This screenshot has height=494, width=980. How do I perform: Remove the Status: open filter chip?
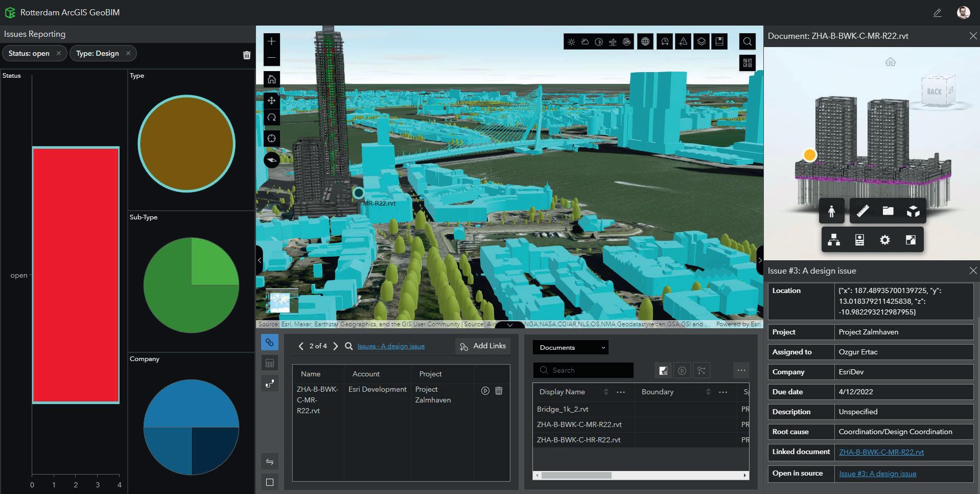59,53
